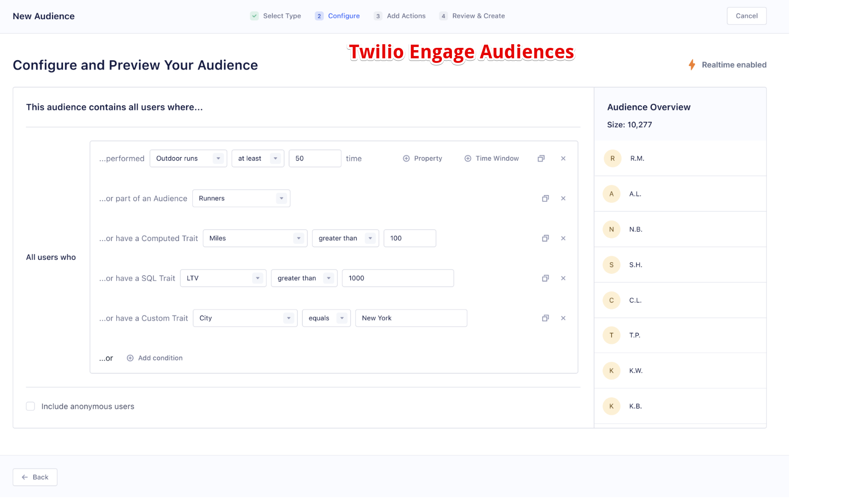The image size is (862, 504).
Task: Click the S avatar for S.H.
Action: [x=612, y=265]
